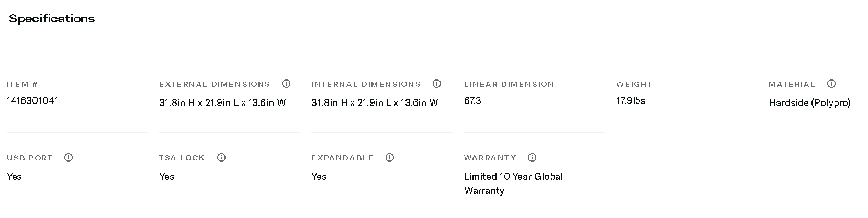The height and width of the screenshot is (218, 868).
Task: Click the internal dimensions value text
Action: 375,103
